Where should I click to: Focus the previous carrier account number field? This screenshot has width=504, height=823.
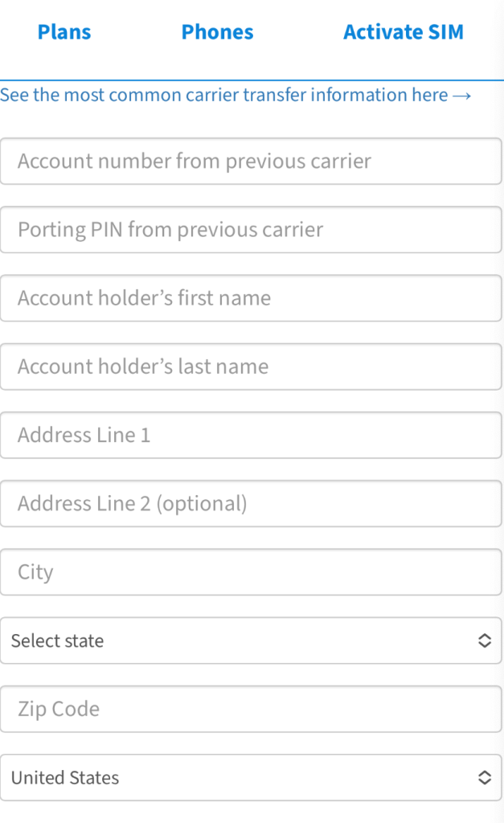(251, 161)
